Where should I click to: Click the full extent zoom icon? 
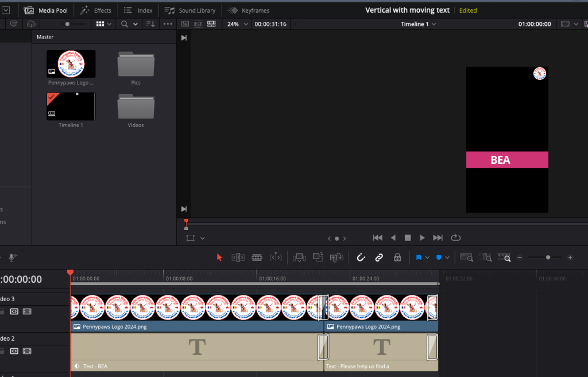466,257
